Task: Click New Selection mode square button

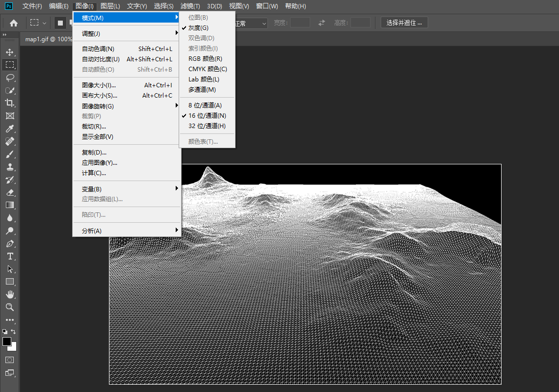Action: pyautogui.click(x=60, y=23)
